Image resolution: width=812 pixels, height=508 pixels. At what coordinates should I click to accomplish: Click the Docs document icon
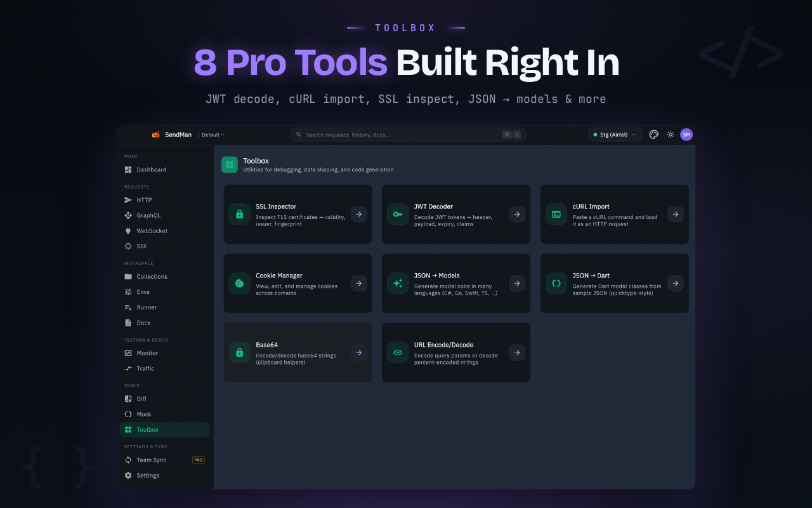pos(128,323)
